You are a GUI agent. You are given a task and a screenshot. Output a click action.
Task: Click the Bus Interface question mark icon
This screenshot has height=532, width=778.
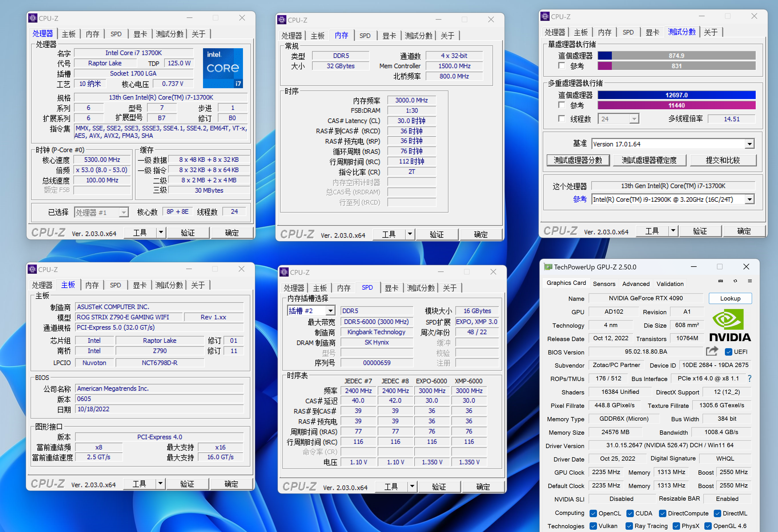[x=749, y=378]
